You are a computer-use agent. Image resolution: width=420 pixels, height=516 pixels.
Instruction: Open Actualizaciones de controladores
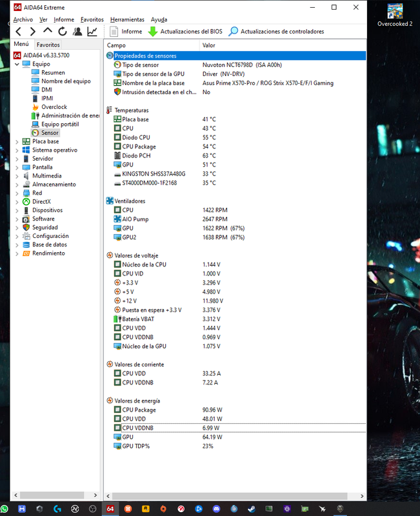[x=277, y=32]
